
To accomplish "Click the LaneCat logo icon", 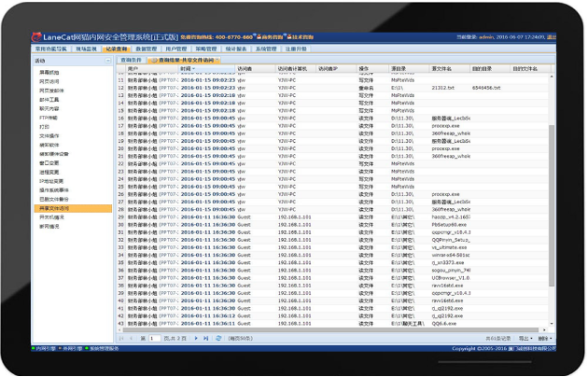I will tap(39, 37).
